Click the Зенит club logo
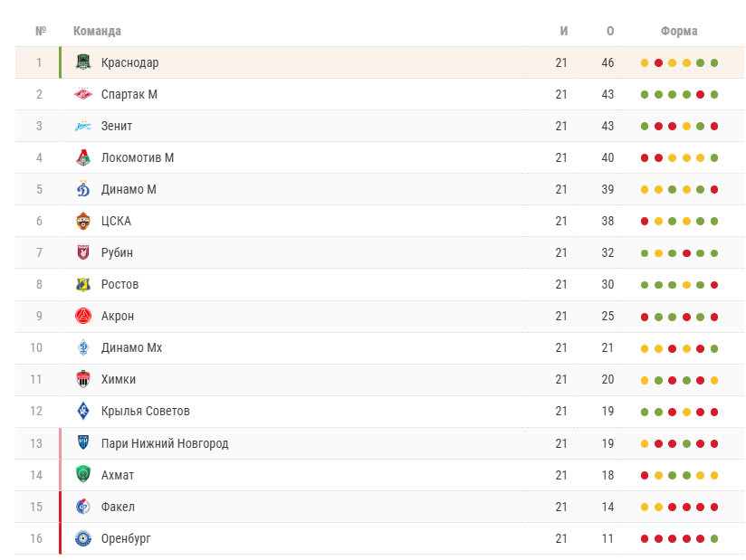Viewport: 746px width, 560px height. click(x=83, y=126)
